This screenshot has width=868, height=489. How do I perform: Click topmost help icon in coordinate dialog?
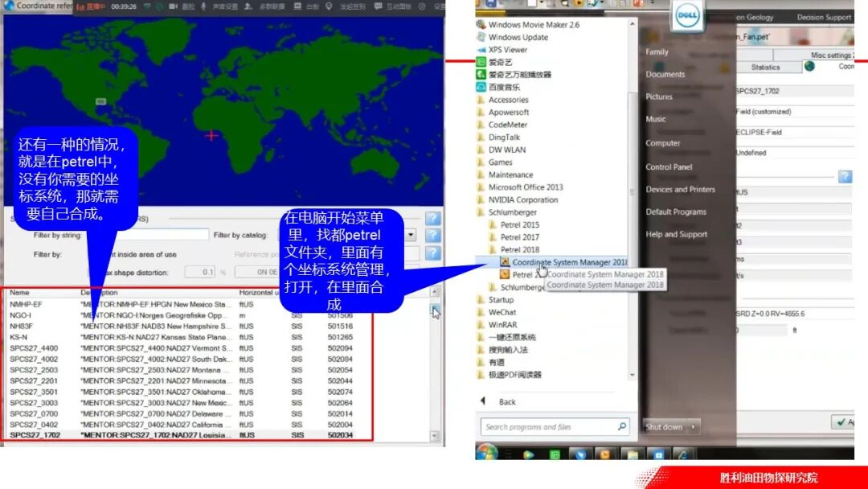coord(433,218)
